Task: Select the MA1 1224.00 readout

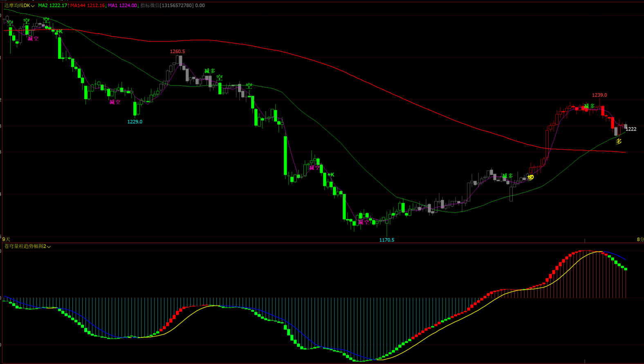Action: point(122,6)
